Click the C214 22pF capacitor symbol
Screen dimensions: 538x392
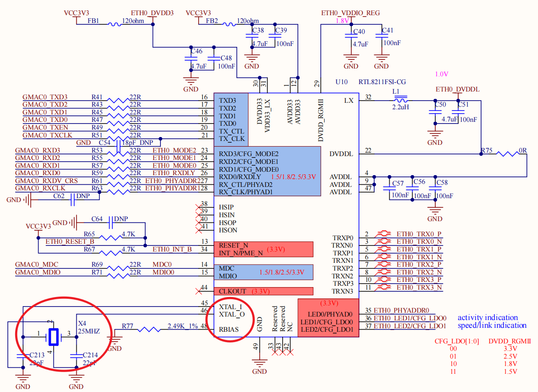click(x=76, y=355)
